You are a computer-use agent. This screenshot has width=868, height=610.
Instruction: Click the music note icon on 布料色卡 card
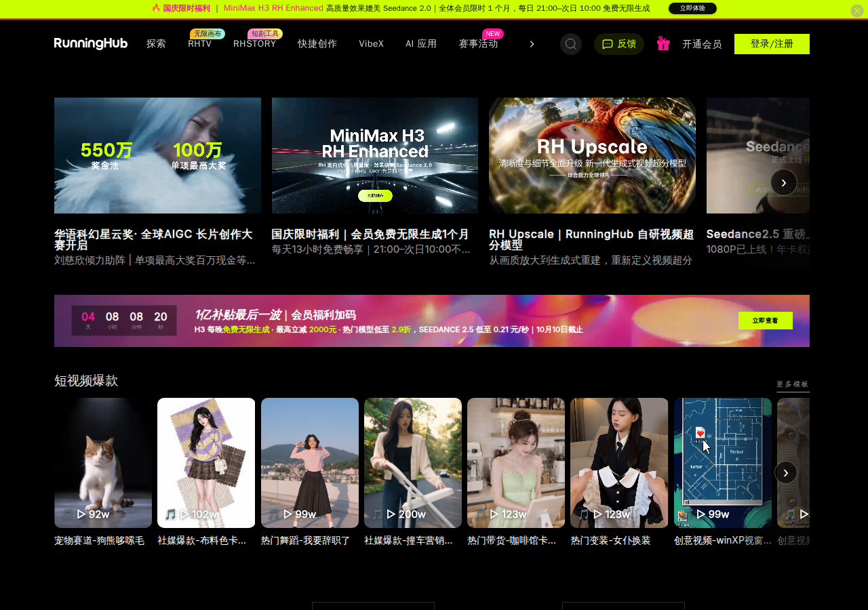point(170,514)
